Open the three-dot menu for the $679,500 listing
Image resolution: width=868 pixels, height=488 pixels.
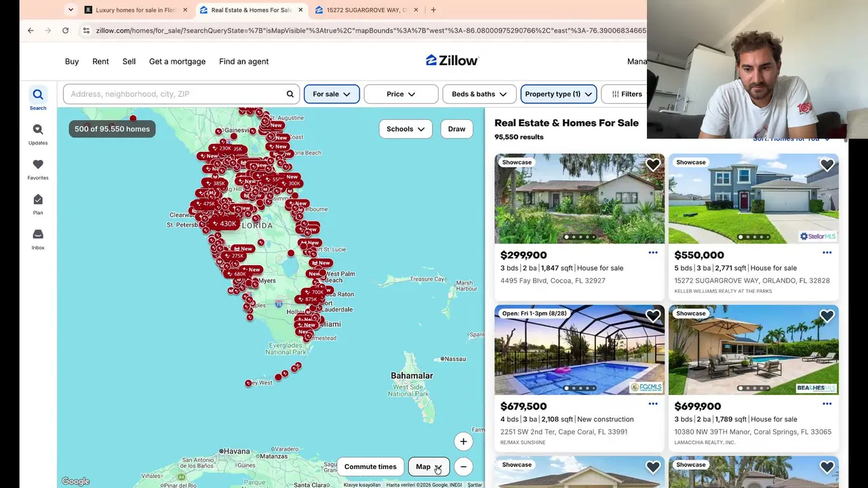[x=653, y=404]
